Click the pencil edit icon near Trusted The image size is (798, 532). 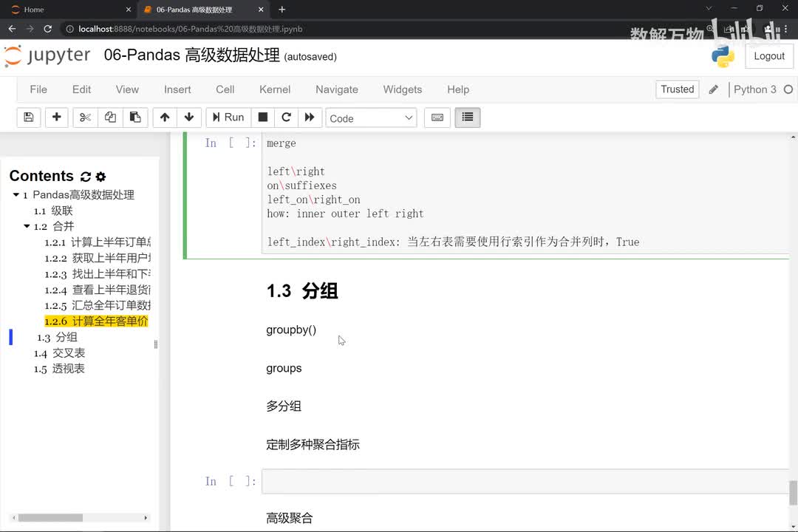[714, 89]
